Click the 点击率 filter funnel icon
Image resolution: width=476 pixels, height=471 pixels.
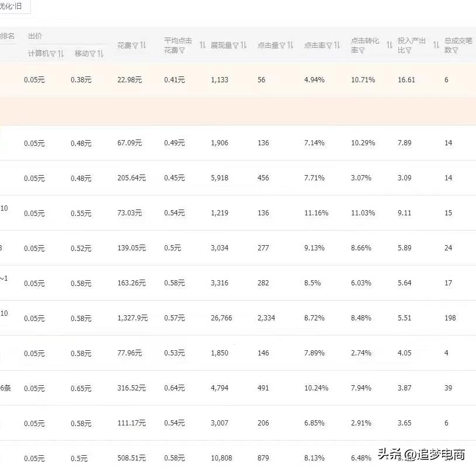pyautogui.click(x=328, y=45)
